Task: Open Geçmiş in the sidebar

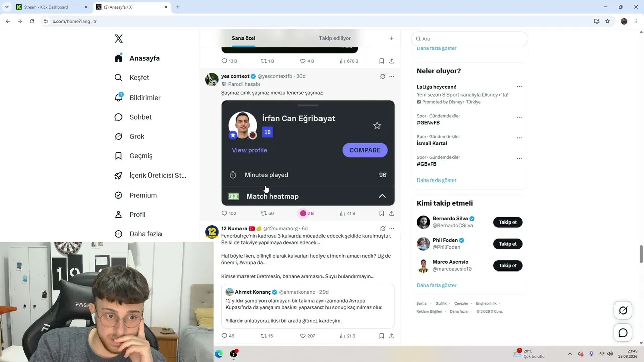Action: pyautogui.click(x=133, y=156)
